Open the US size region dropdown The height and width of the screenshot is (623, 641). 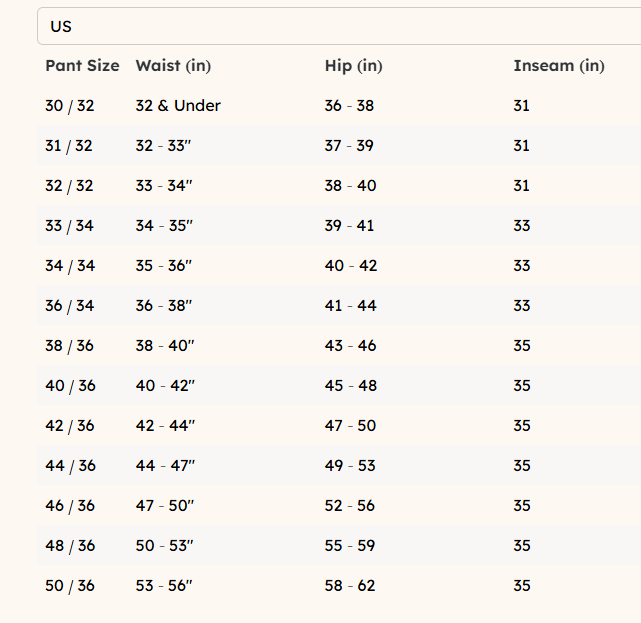[338, 26]
